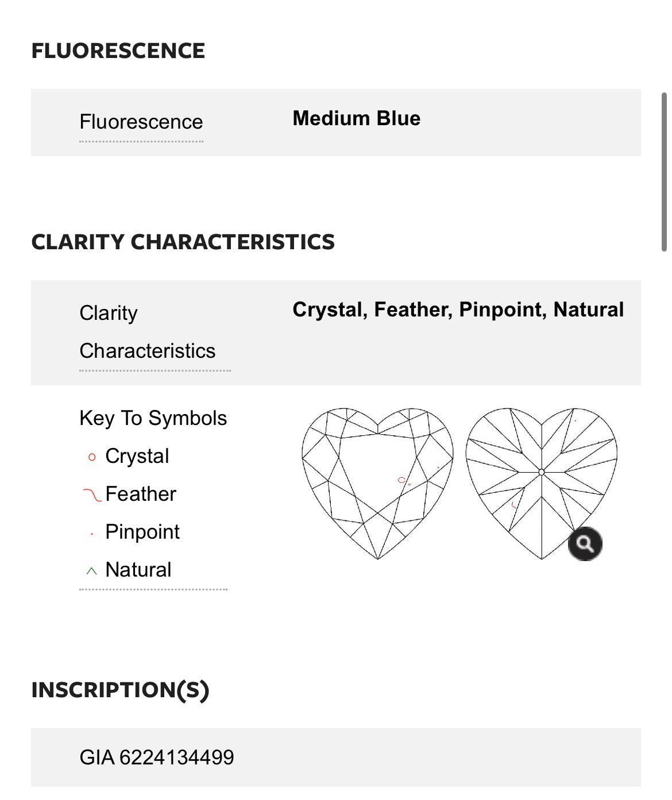Select the Feather symbol icon
The image size is (672, 800).
click(92, 493)
